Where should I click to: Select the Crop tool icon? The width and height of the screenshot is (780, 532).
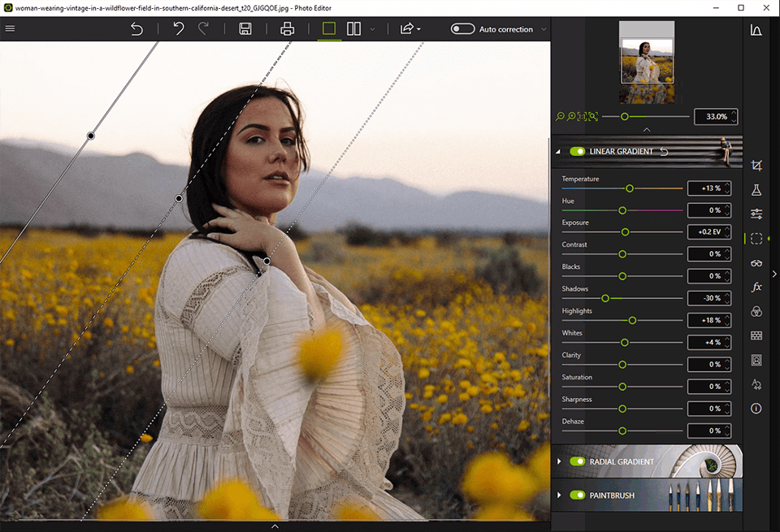pyautogui.click(x=756, y=165)
